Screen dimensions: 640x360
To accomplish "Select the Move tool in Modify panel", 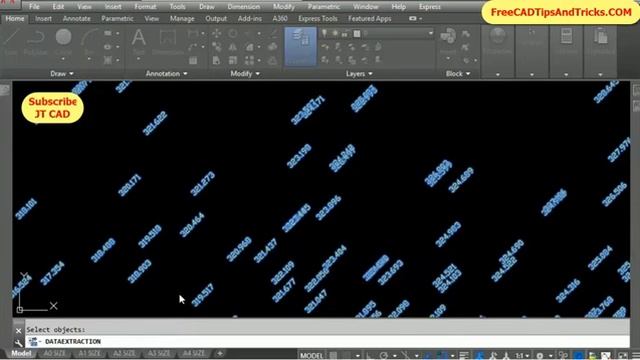I will click(x=216, y=33).
